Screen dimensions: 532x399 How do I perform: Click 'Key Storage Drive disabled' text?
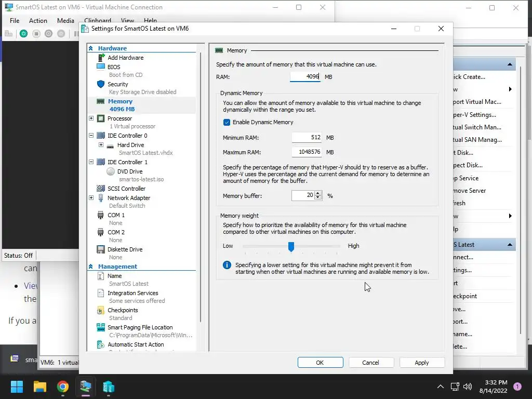(142, 92)
